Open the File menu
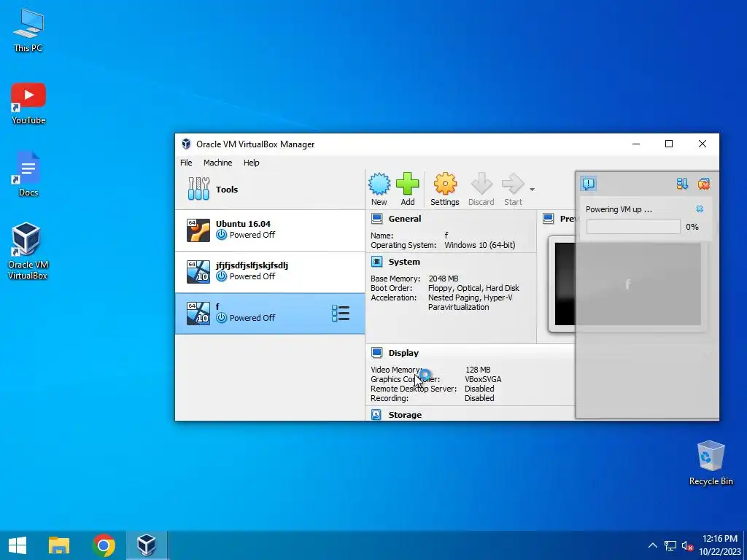 pos(186,163)
